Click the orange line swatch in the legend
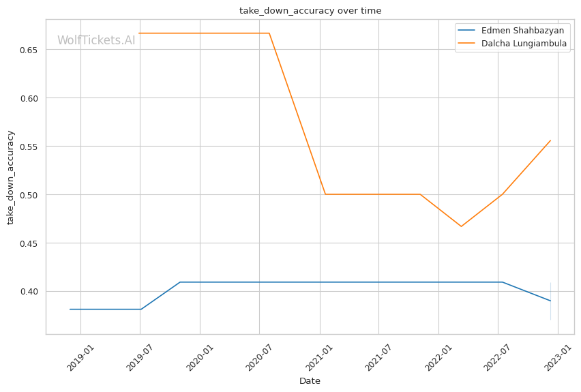This screenshot has height=392, width=581. tap(468, 44)
